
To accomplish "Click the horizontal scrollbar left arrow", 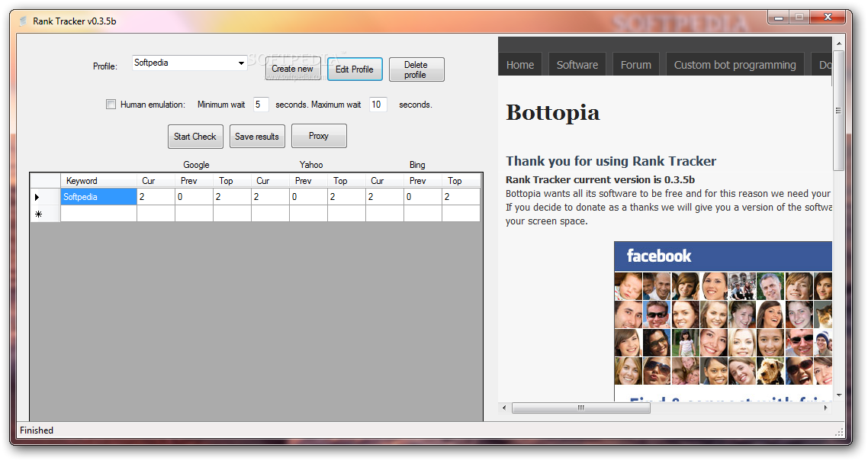I will (x=503, y=408).
